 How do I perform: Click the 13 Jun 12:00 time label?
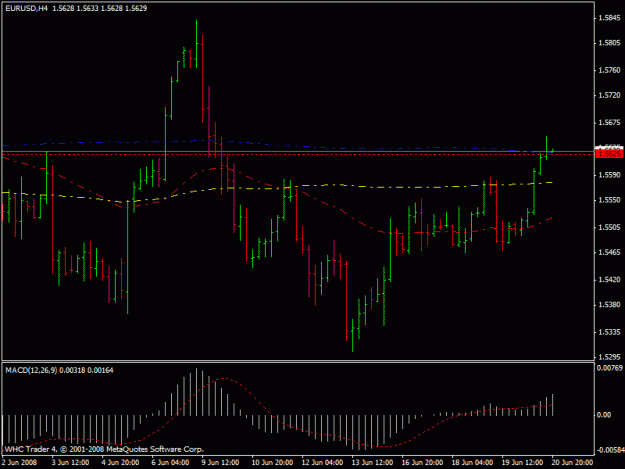(x=372, y=462)
